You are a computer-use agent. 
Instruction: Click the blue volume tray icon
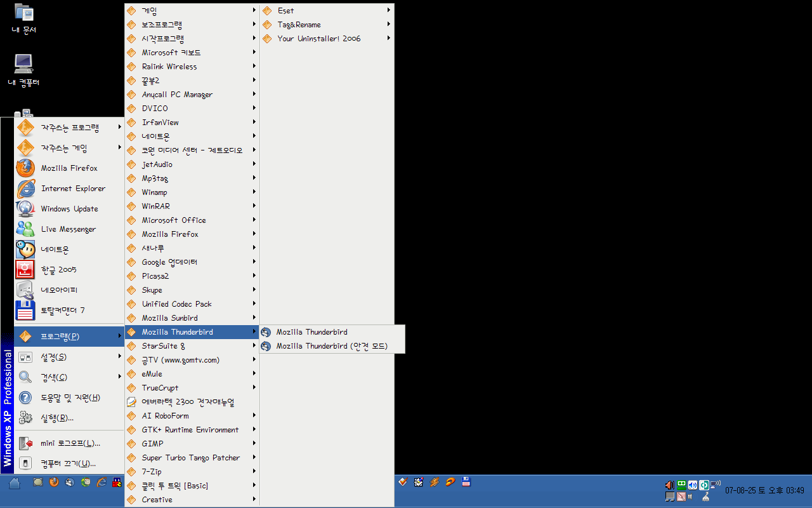coord(693,485)
